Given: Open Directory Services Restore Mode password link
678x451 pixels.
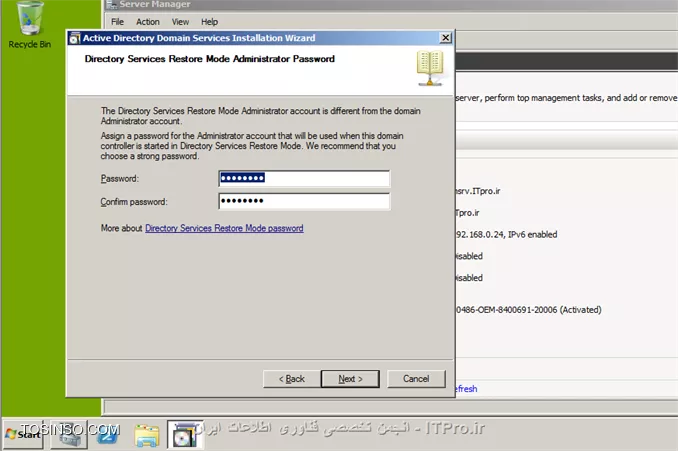Looking at the screenshot, I should pyautogui.click(x=224, y=228).
